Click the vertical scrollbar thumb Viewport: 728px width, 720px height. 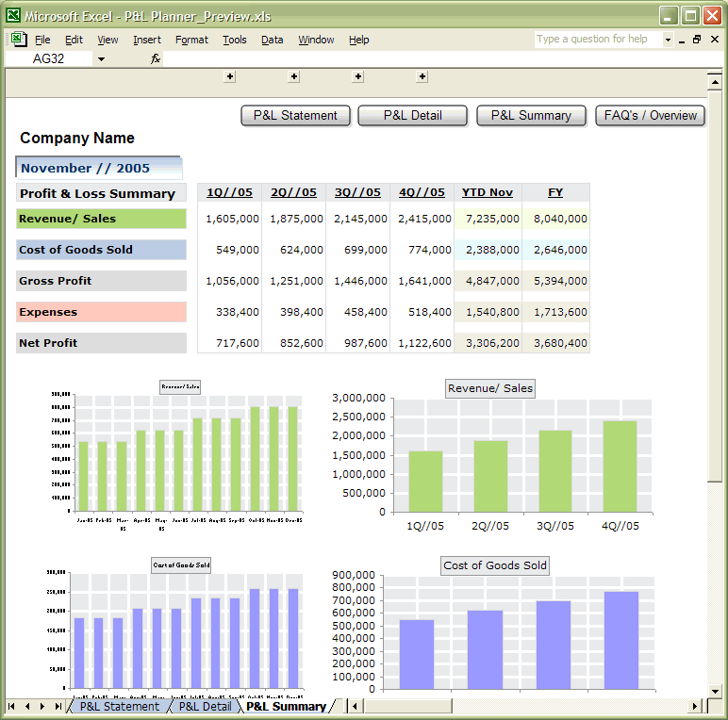[715, 286]
